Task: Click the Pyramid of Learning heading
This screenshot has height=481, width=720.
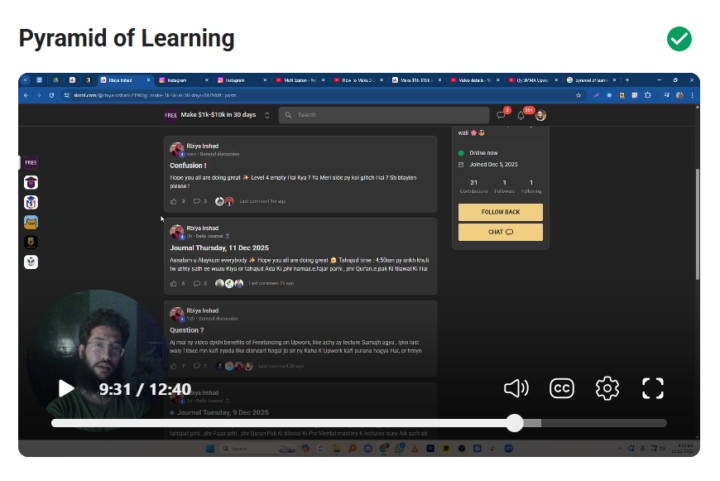Action: coord(126,38)
